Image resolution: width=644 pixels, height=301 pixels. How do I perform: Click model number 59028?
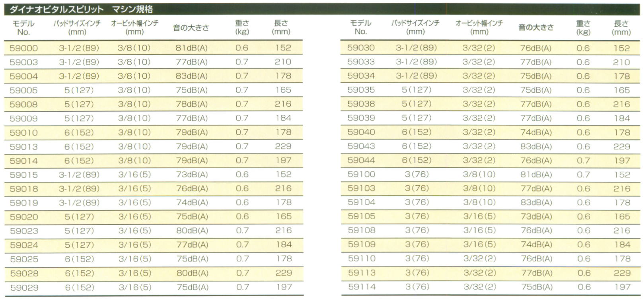coord(24,273)
